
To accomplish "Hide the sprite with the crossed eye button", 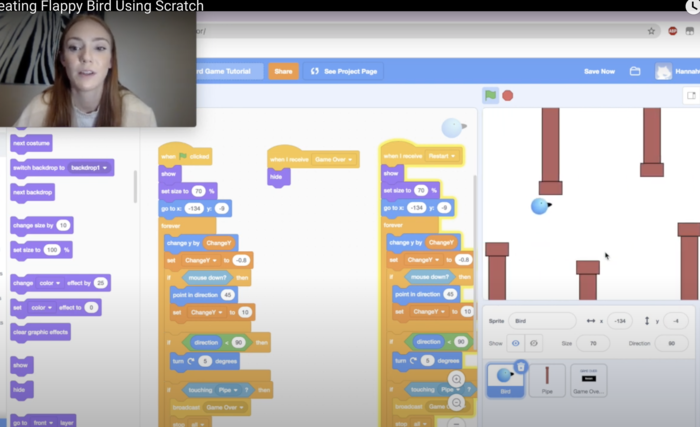I will 533,343.
